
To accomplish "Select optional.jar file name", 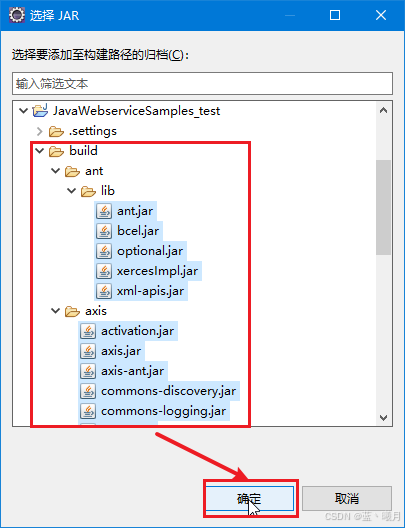I will click(150, 252).
